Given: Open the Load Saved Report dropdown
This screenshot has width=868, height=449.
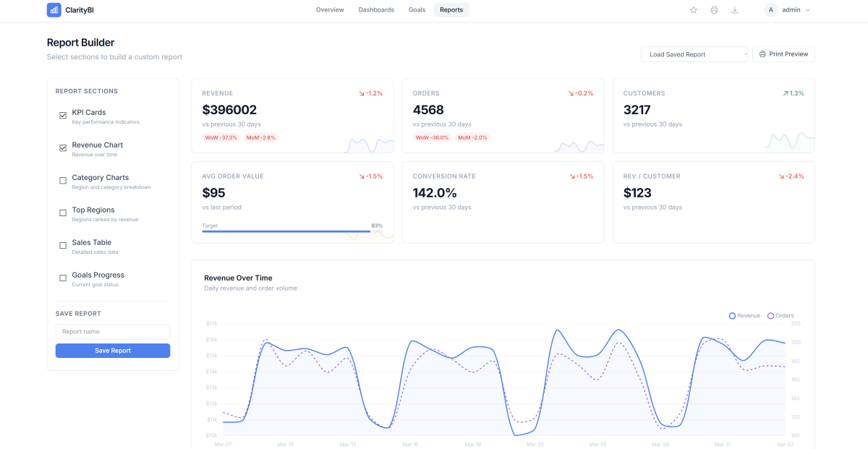Looking at the screenshot, I should pos(694,54).
